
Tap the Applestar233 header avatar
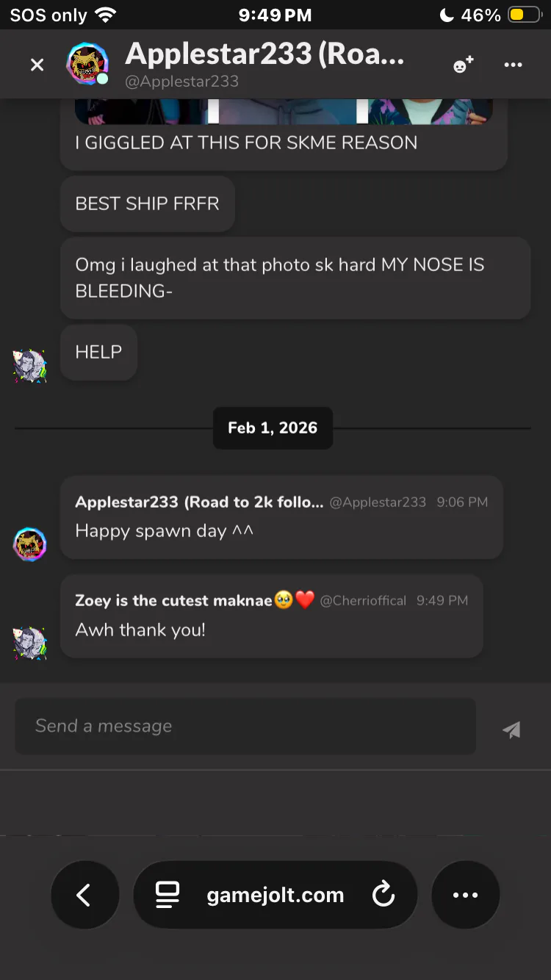coord(87,64)
